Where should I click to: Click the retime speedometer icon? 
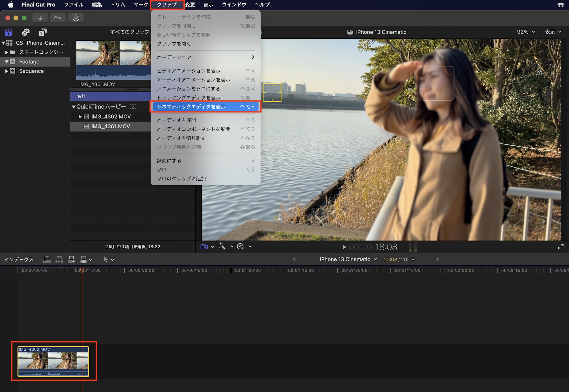coord(240,246)
